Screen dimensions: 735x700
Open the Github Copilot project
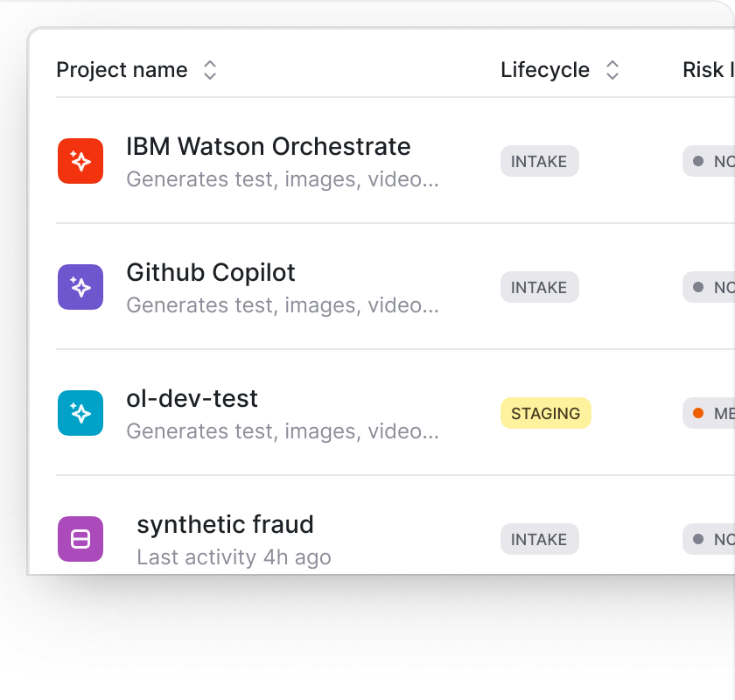pyautogui.click(x=211, y=272)
